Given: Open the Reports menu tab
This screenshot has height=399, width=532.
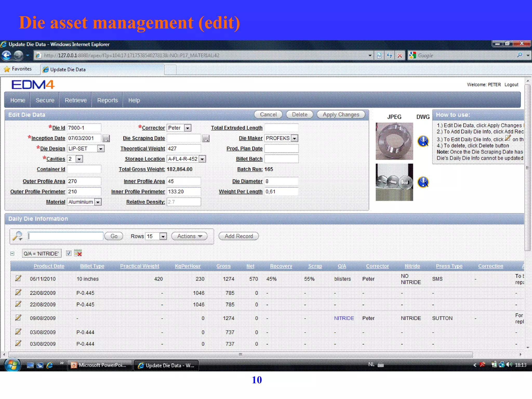Looking at the screenshot, I should coord(107,100).
